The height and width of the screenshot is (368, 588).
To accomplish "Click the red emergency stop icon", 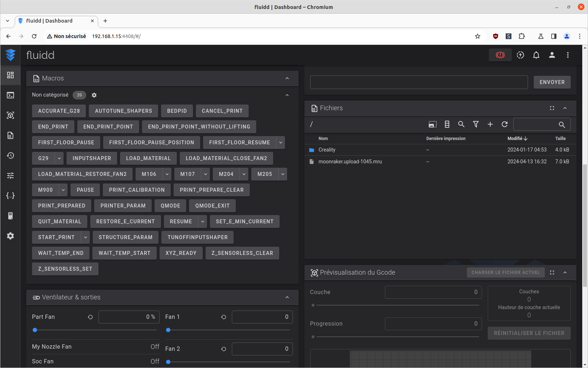I will pos(500,55).
